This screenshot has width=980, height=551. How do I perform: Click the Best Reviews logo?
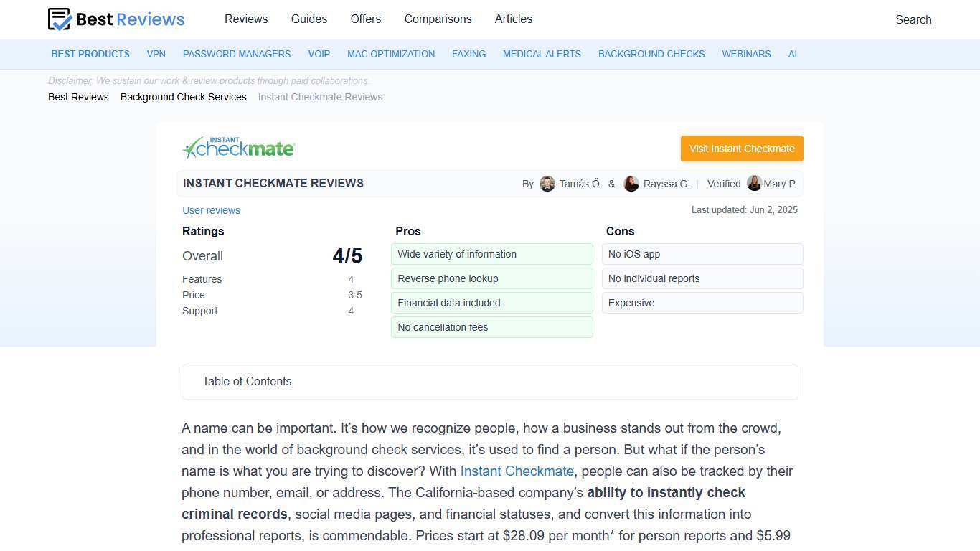coord(116,19)
